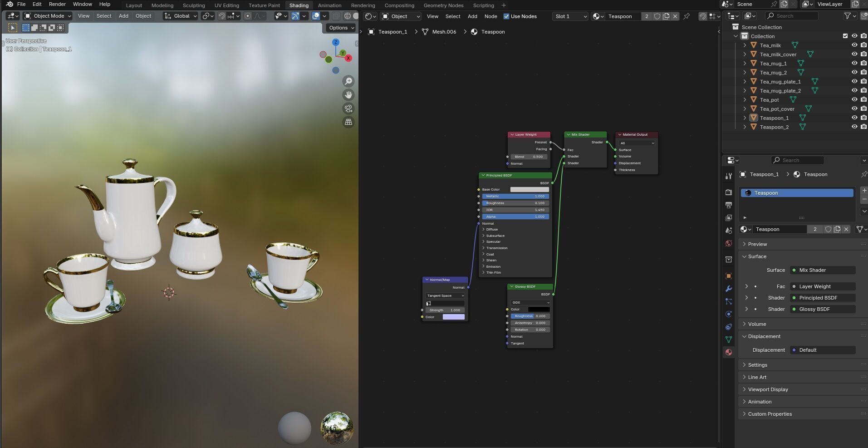This screenshot has height=448, width=868.
Task: Toggle the Use Nodes checkbox
Action: coord(506,16)
